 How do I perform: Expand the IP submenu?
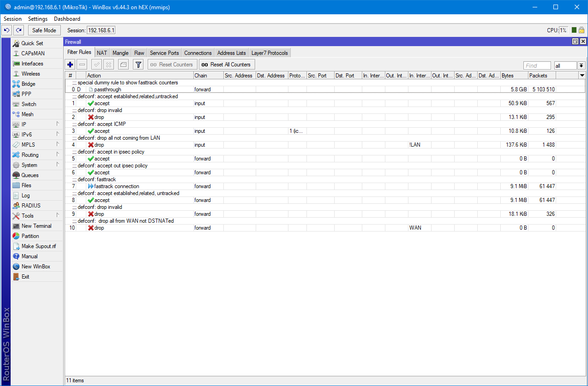click(x=36, y=125)
